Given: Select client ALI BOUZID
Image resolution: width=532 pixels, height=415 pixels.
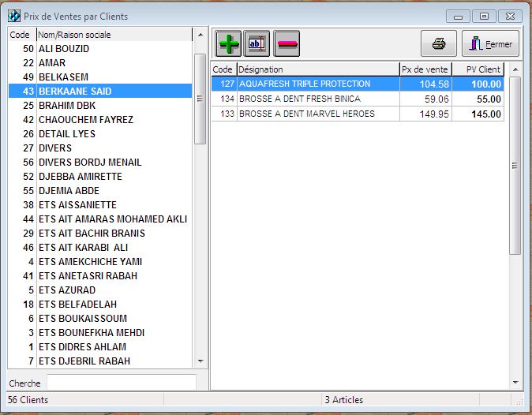Looking at the screenshot, I should 100,49.
